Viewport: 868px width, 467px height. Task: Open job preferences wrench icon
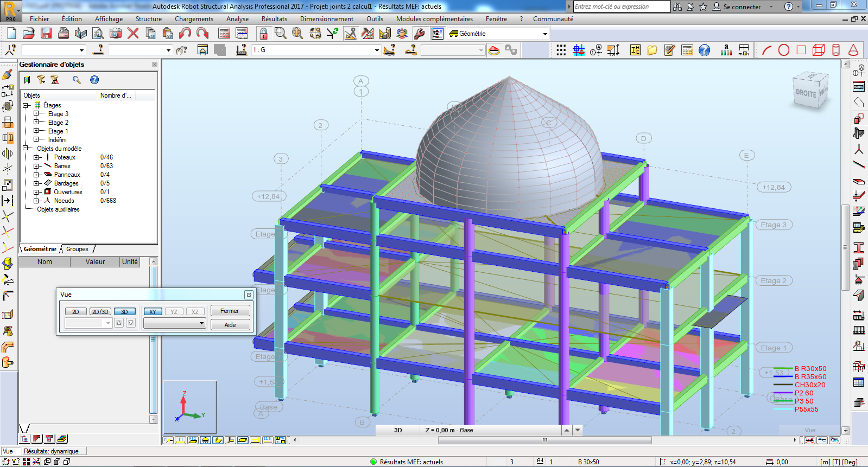pyautogui.click(x=419, y=34)
